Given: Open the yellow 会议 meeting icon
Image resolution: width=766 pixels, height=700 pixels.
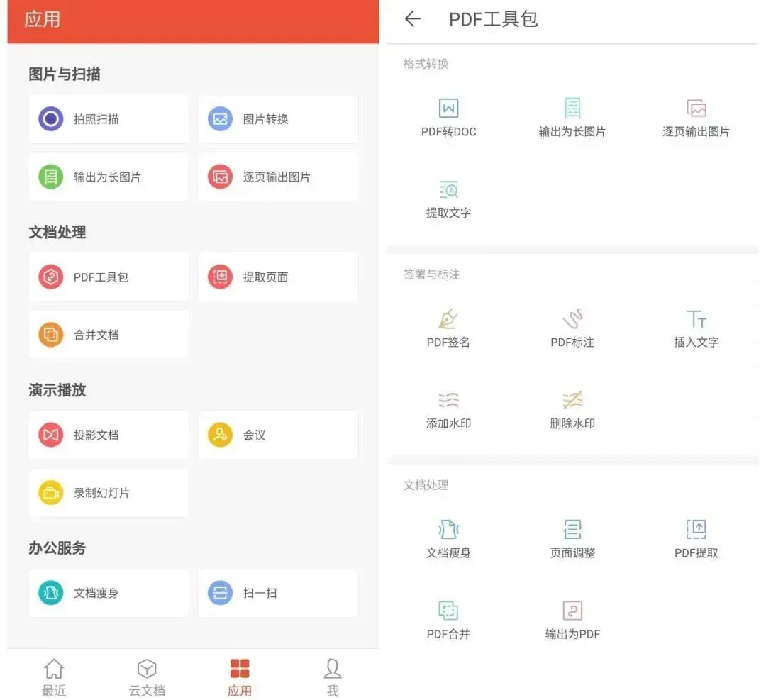Looking at the screenshot, I should (x=221, y=435).
